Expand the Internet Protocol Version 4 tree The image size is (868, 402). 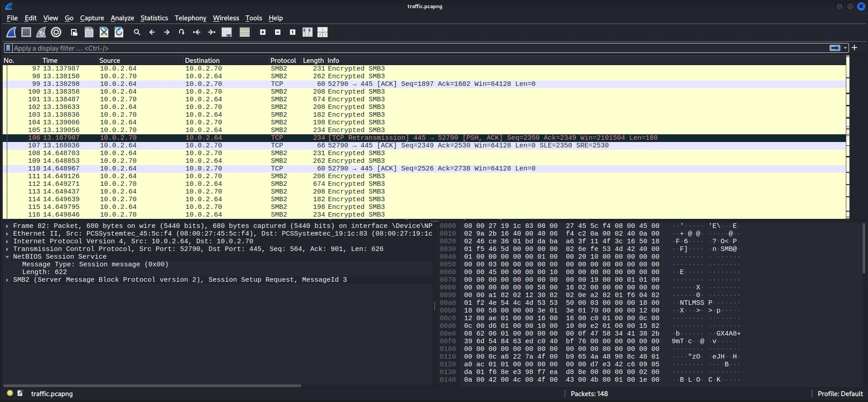(x=7, y=241)
